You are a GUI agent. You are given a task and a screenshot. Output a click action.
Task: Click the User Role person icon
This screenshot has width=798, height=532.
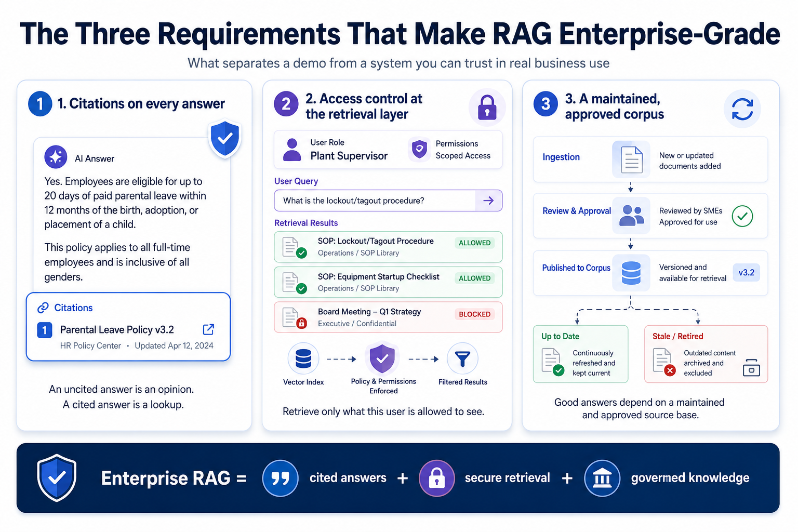point(292,150)
